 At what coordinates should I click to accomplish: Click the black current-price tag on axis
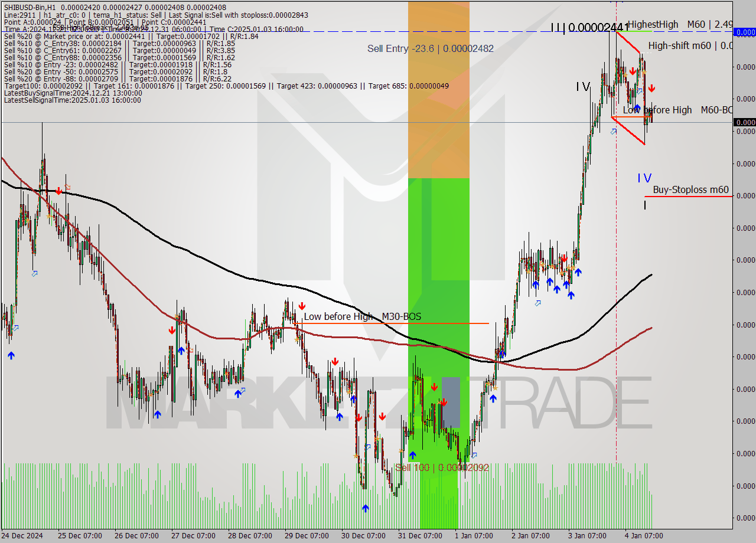pyautogui.click(x=745, y=122)
